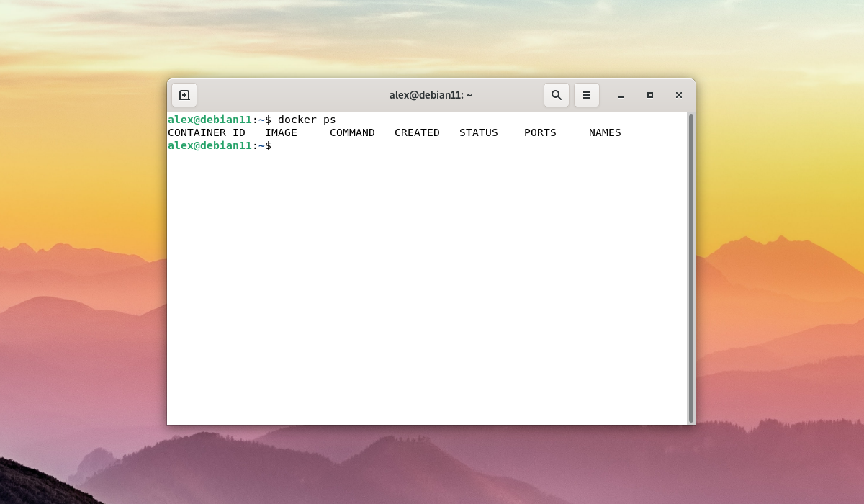This screenshot has width=864, height=504.
Task: Click the typed 'docker ps' command text
Action: tap(307, 120)
